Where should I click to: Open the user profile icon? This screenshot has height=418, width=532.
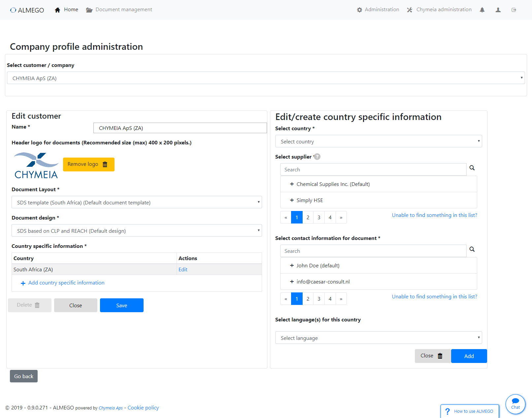point(498,10)
